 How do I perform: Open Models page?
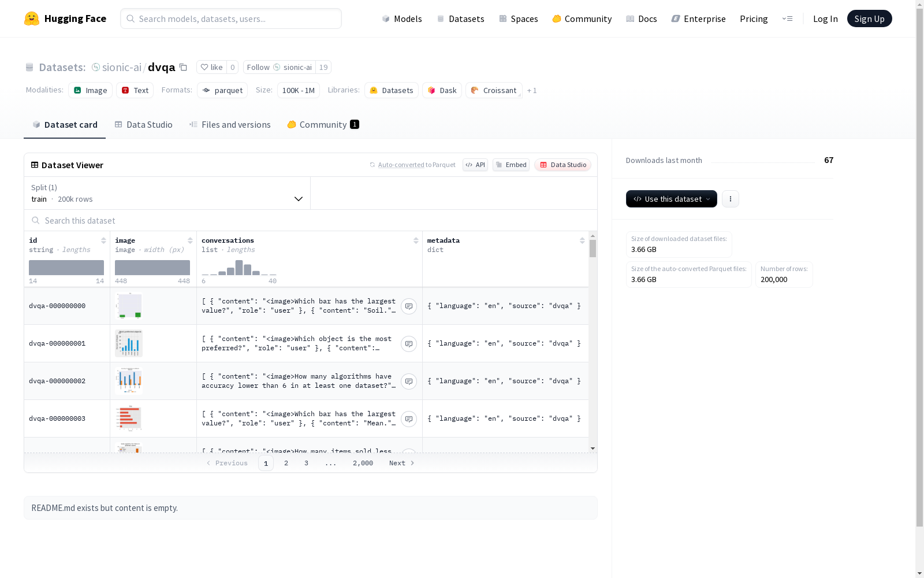pyautogui.click(x=402, y=18)
